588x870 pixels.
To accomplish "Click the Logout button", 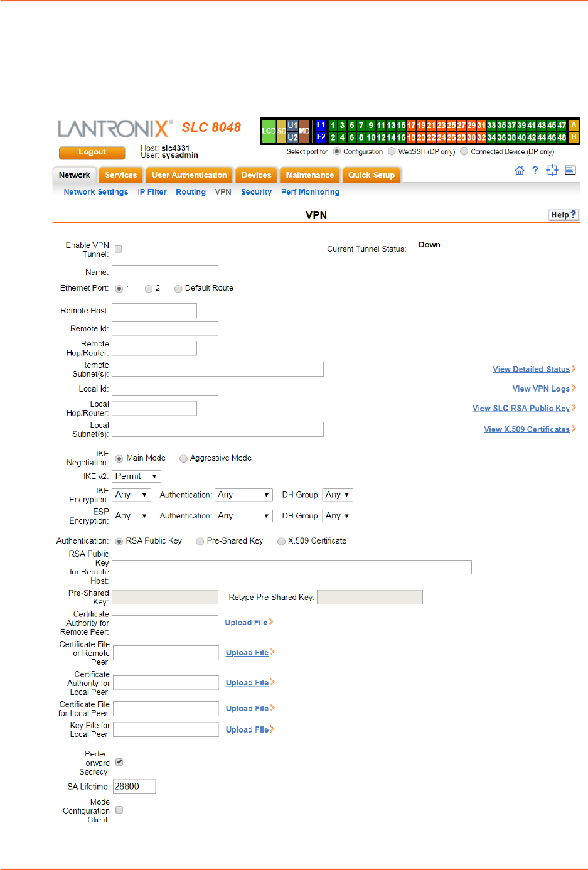I will (x=92, y=153).
